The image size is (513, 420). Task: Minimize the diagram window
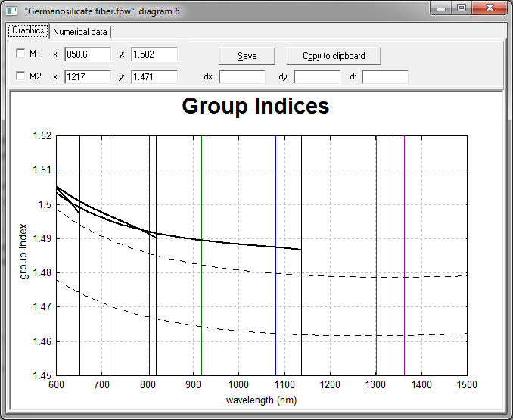[441, 8]
